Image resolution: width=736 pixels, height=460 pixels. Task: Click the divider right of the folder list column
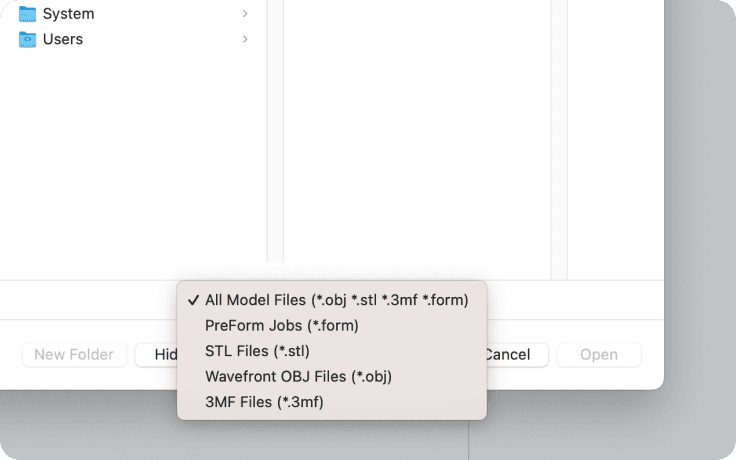275,131
